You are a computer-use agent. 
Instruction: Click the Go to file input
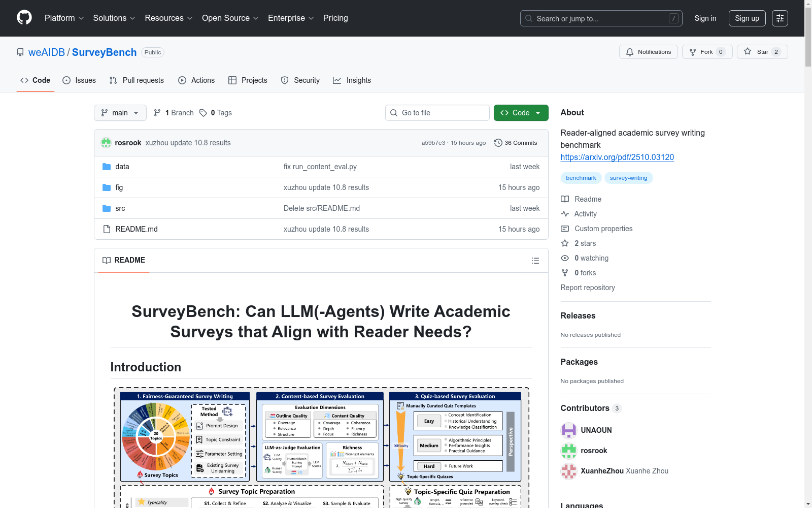[437, 113]
